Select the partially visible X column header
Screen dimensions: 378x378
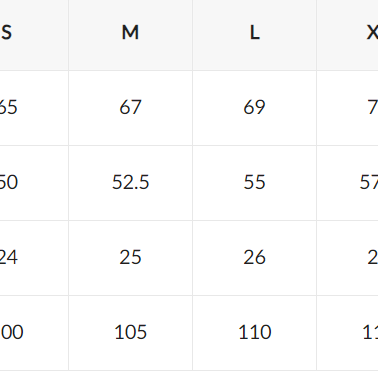point(347,33)
